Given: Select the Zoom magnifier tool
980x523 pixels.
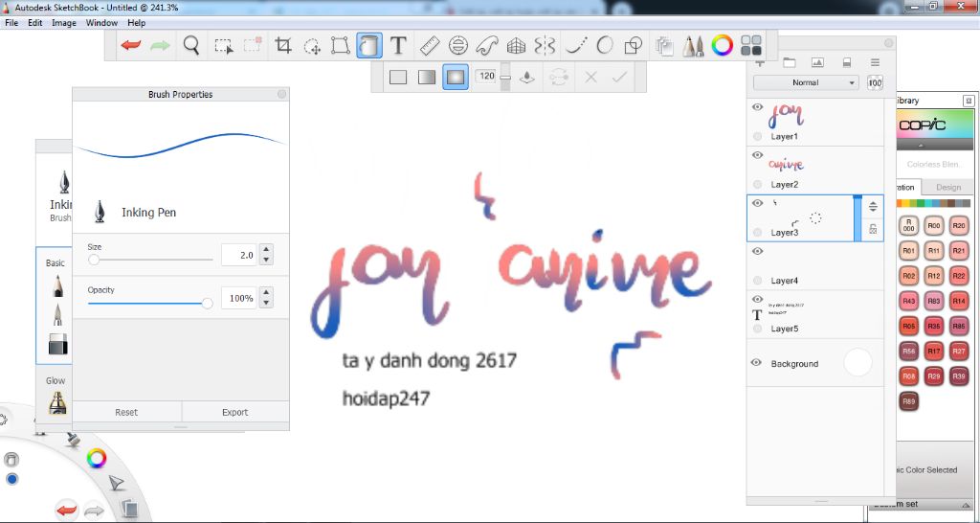Looking at the screenshot, I should coord(191,46).
